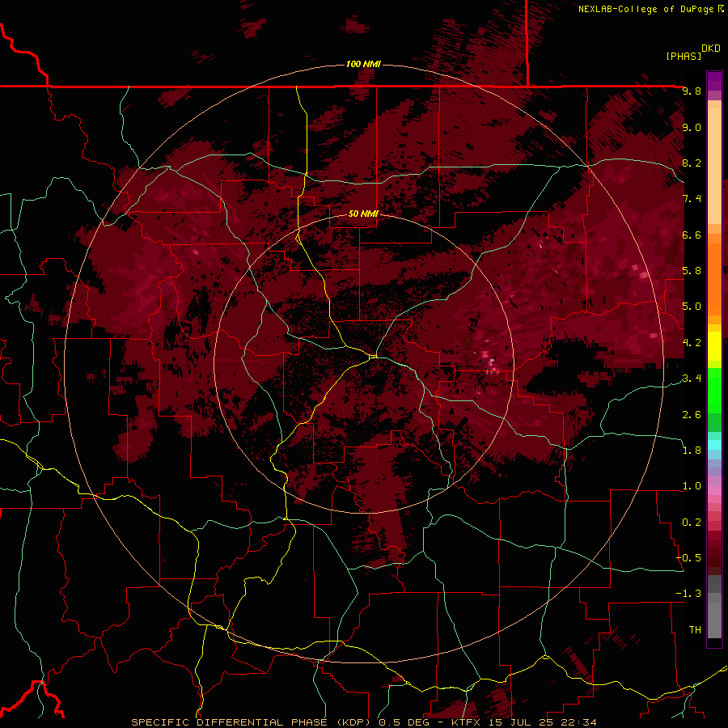Screen dimensions: 728x728
Task: Click the 3.4 colorbar value
Action: [x=692, y=379]
